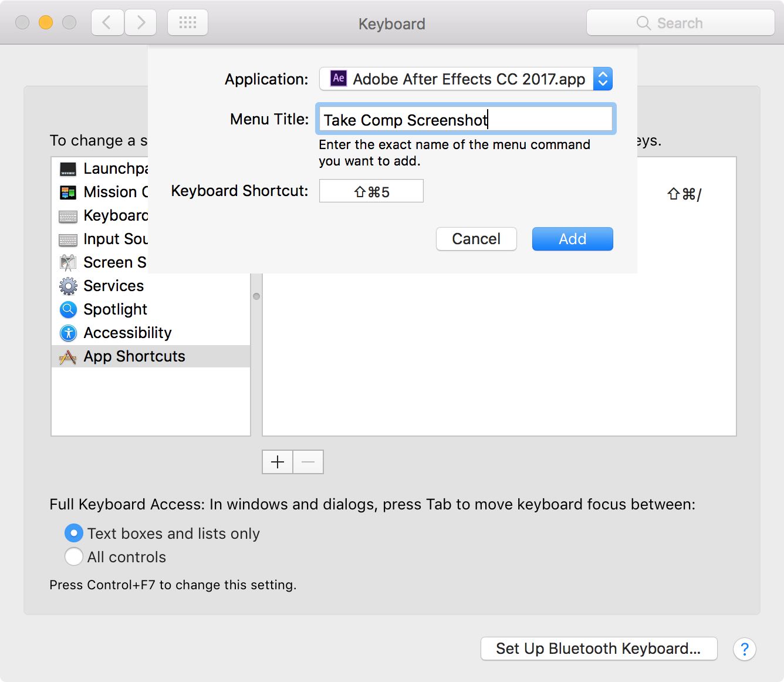Click the Accessibility icon in the list
The width and height of the screenshot is (784, 682).
[x=68, y=333]
